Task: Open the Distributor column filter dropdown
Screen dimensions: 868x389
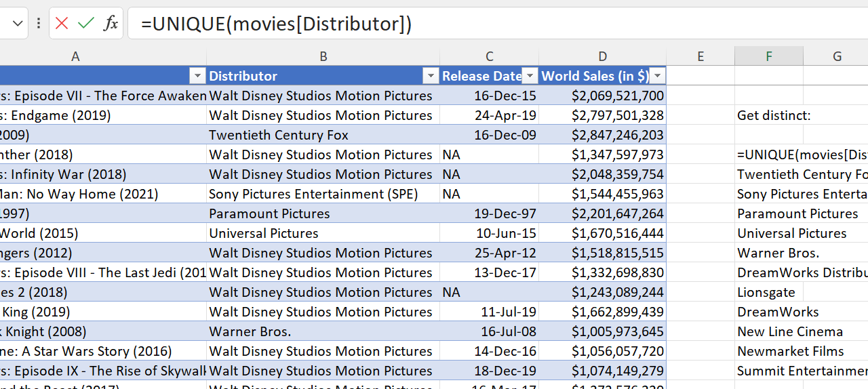Action: [430, 76]
